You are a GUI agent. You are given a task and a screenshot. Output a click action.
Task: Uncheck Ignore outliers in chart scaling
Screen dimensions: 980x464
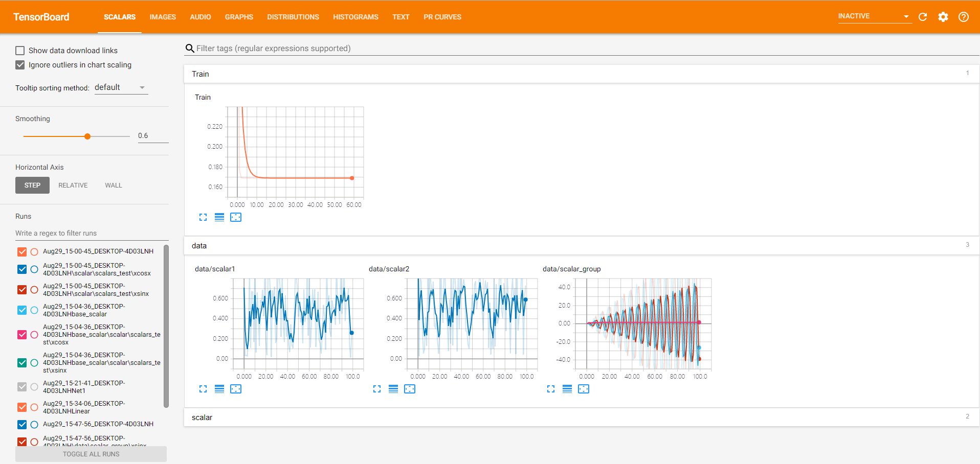click(x=20, y=65)
